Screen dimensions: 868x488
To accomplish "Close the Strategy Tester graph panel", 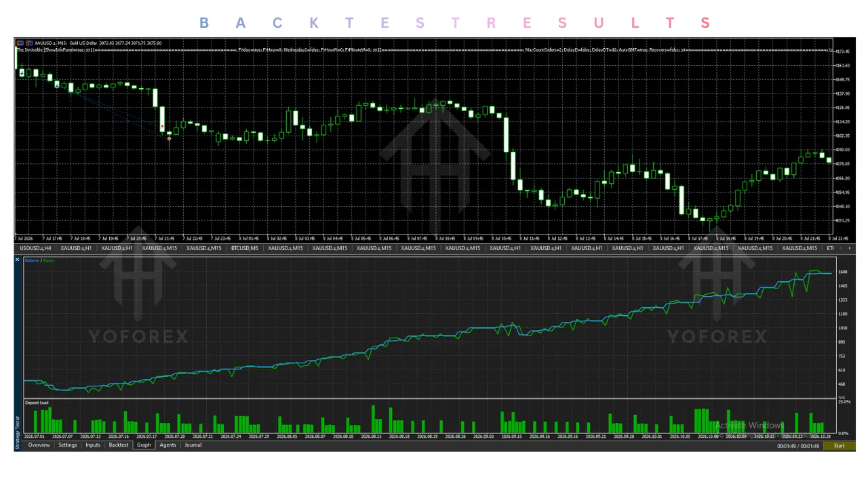I will (18, 260).
